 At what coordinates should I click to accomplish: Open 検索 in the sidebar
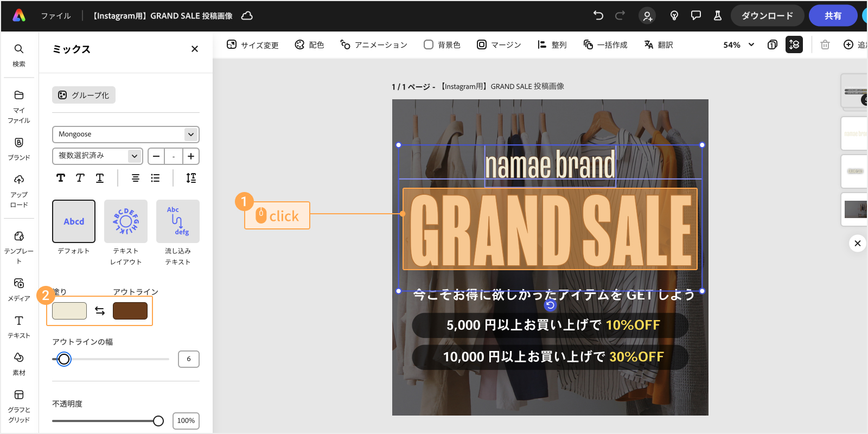tap(19, 55)
